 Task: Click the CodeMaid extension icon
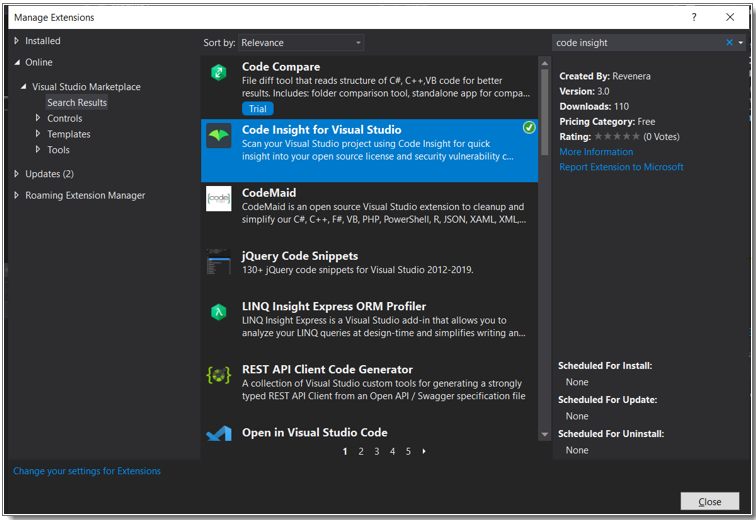tap(219, 198)
